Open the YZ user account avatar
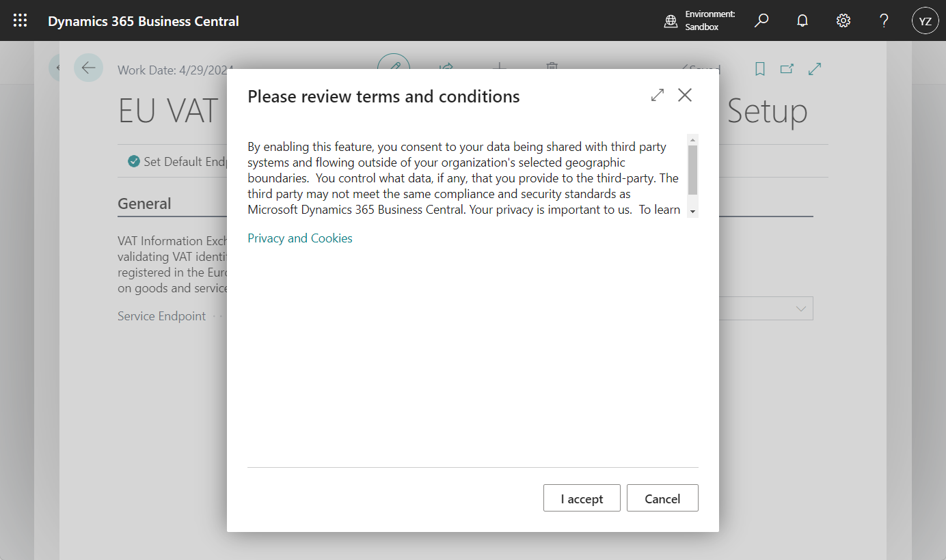The image size is (946, 560). tap(925, 20)
